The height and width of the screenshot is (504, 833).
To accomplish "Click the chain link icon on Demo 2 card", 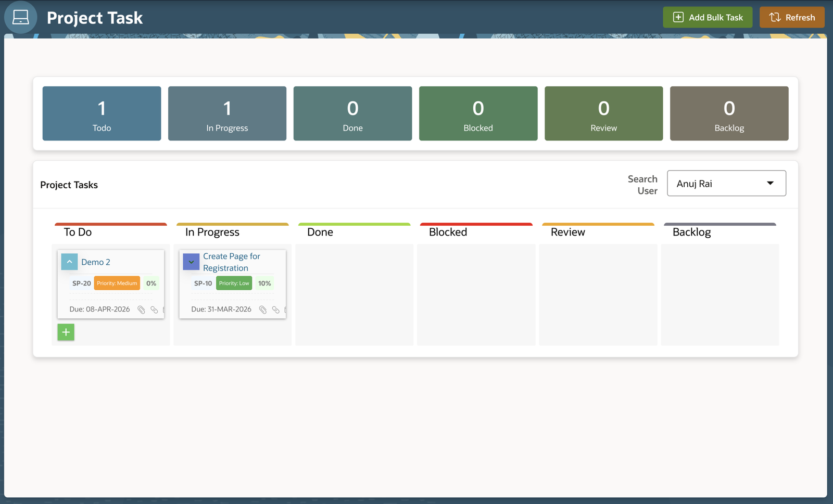I will [154, 309].
